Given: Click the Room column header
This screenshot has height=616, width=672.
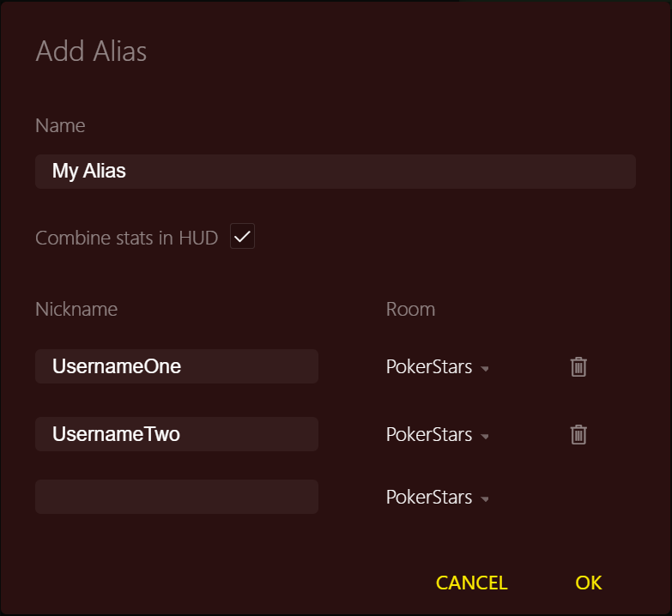Looking at the screenshot, I should tap(410, 309).
